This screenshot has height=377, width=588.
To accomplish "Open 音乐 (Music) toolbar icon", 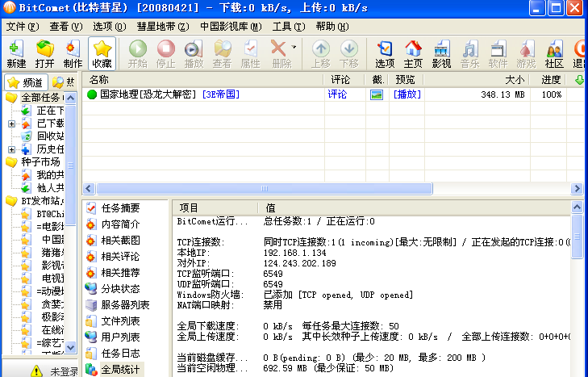I will coord(470,54).
